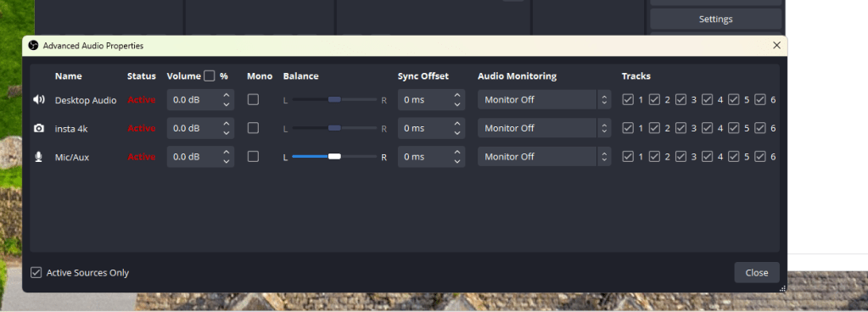The width and height of the screenshot is (868, 312).
Task: Decrease insta 4k volume with down arrow
Action: click(x=226, y=133)
